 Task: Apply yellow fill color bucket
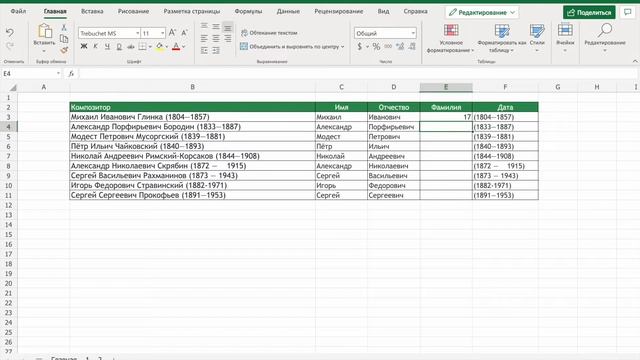tap(160, 47)
